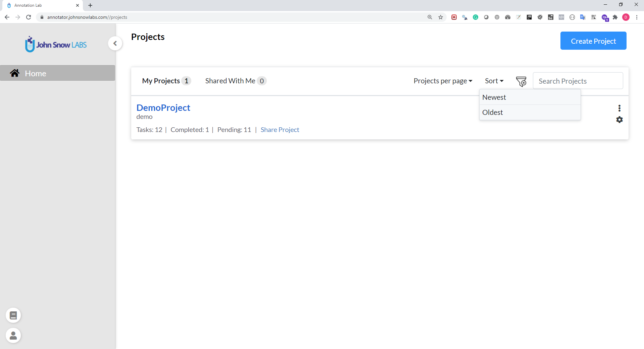
Task: Open DemoProject settings gear
Action: [620, 120]
